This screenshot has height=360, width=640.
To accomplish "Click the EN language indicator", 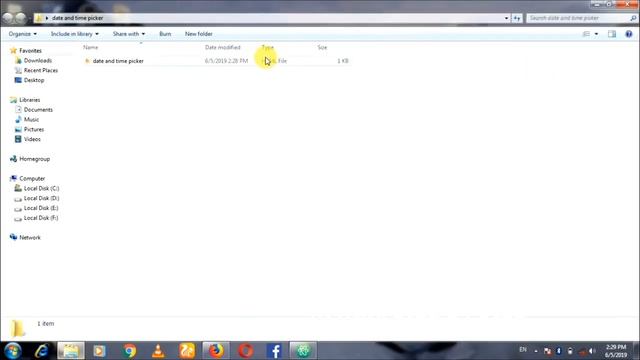I will tap(523, 350).
